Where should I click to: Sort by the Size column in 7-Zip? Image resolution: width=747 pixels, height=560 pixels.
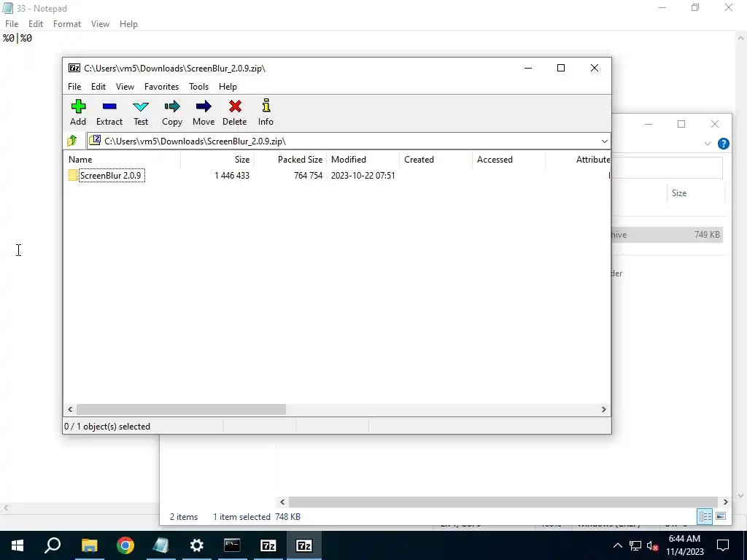pos(217,160)
